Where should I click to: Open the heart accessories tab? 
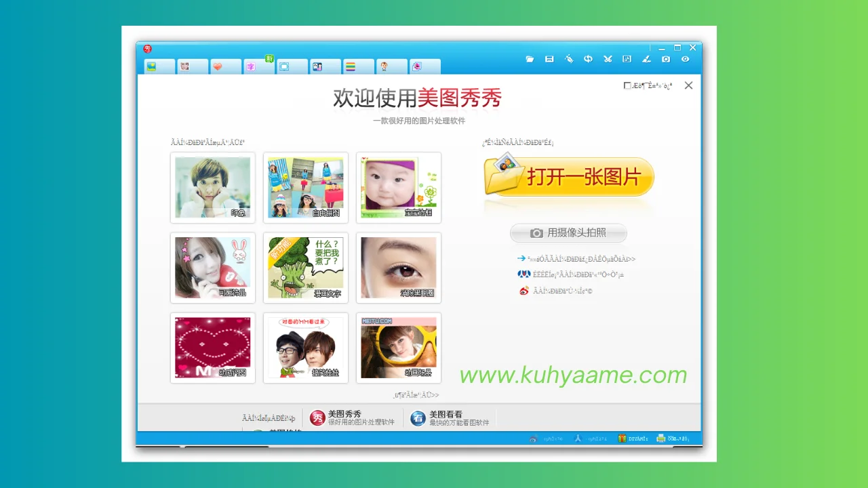click(x=226, y=66)
